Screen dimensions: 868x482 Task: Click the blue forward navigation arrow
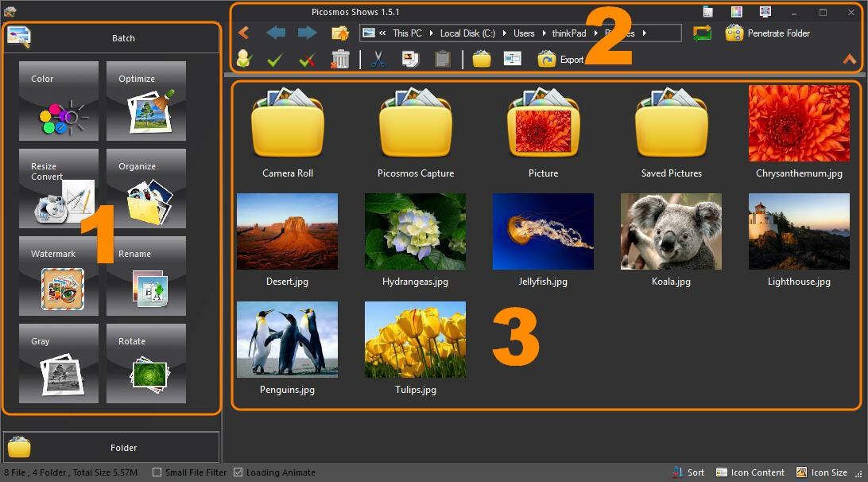[307, 33]
